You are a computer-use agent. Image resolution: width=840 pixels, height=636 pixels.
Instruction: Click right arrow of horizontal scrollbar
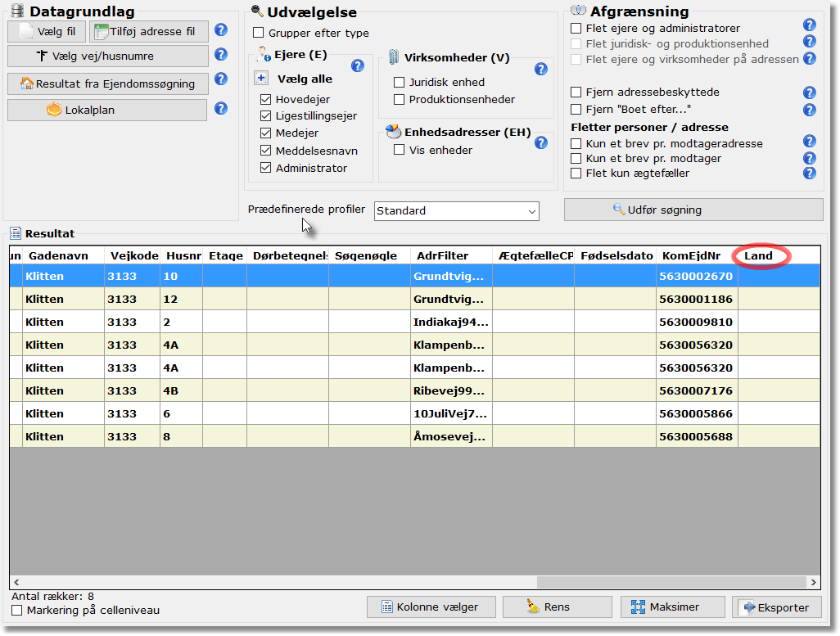812,582
